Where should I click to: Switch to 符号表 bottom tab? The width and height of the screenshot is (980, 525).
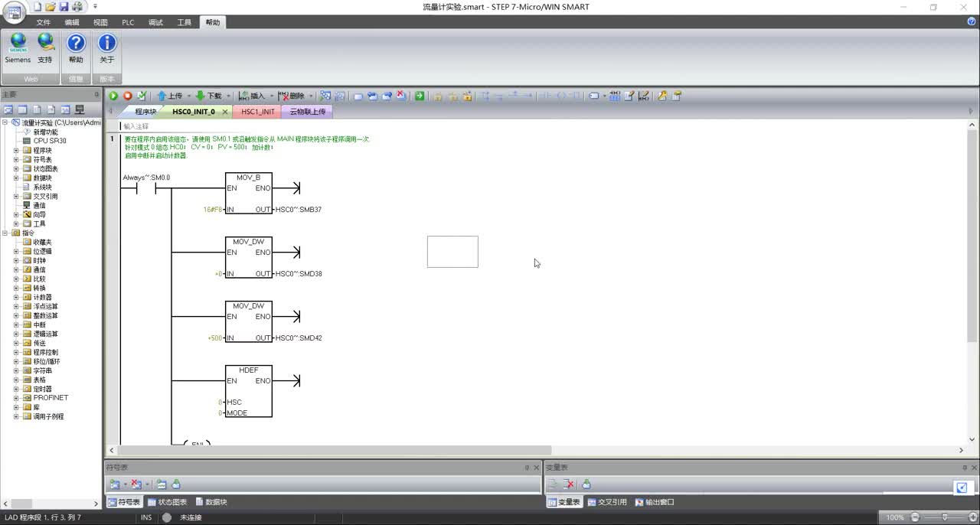tap(123, 502)
